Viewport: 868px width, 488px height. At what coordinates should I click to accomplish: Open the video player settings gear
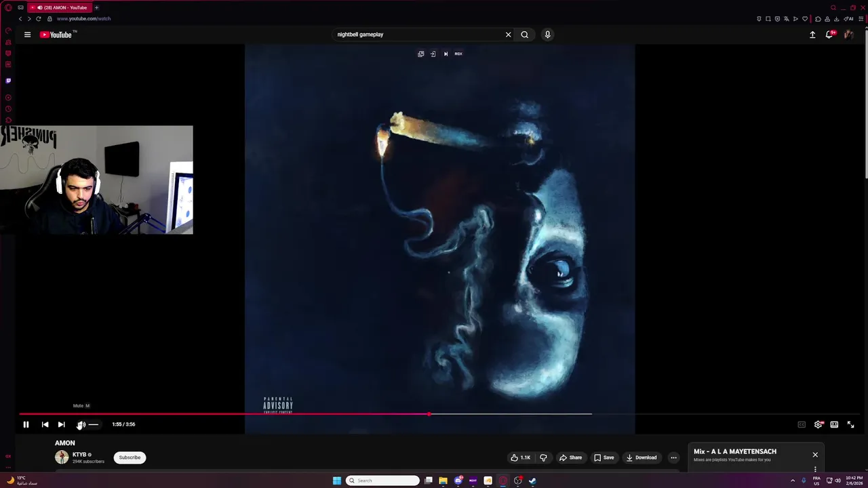pos(818,424)
